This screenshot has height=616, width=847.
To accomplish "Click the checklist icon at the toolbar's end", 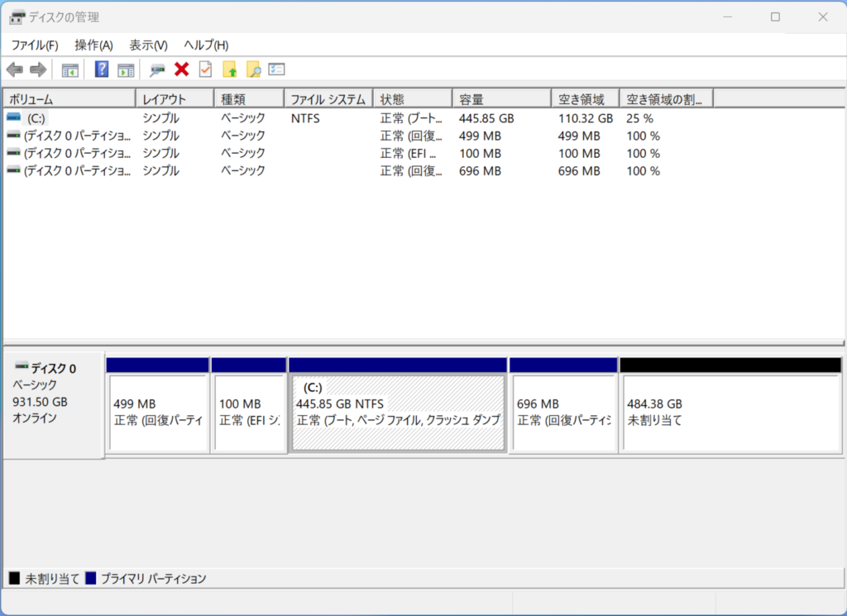I will point(276,69).
